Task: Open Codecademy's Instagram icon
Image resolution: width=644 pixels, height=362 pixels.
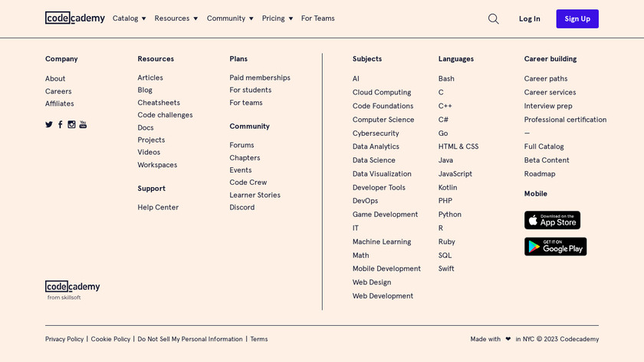Action: pyautogui.click(x=71, y=124)
